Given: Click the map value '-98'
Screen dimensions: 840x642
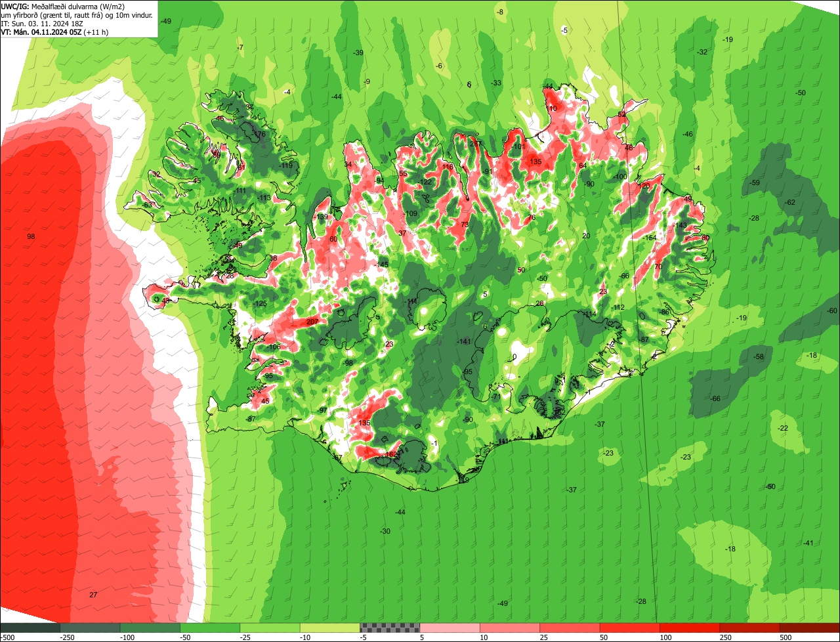Looking at the screenshot, I should click(348, 363).
